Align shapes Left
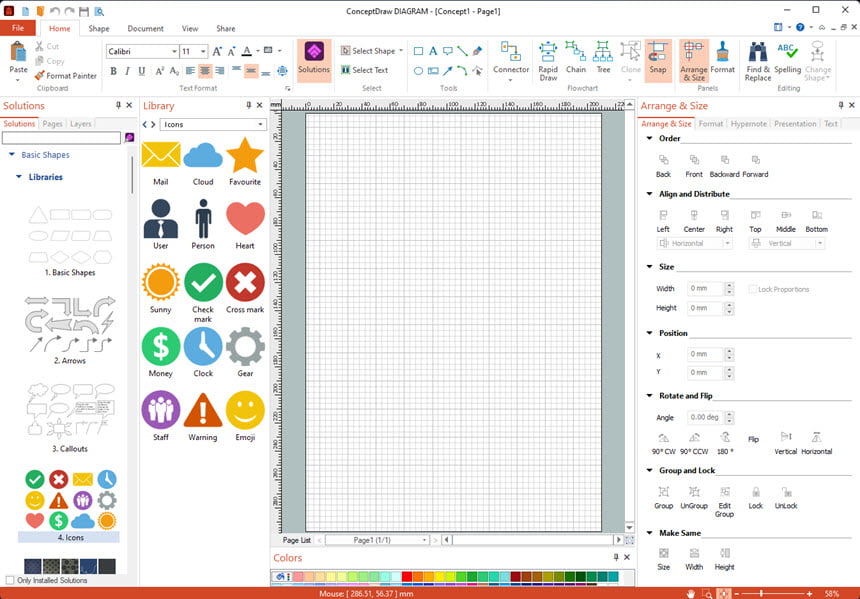The width and height of the screenshot is (860, 599). [x=663, y=221]
